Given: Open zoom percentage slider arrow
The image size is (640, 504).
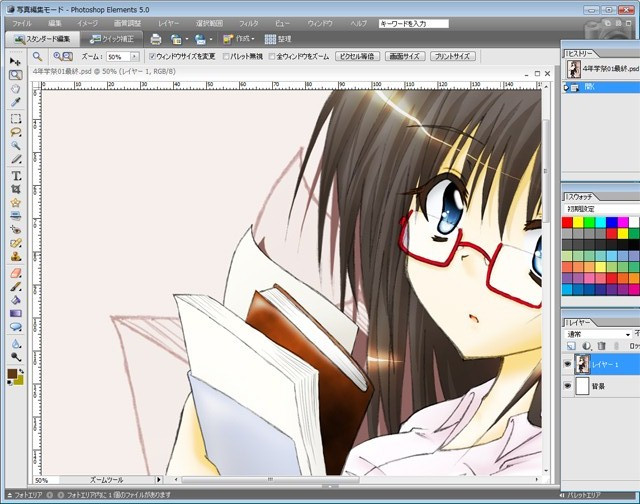Looking at the screenshot, I should coord(134,57).
